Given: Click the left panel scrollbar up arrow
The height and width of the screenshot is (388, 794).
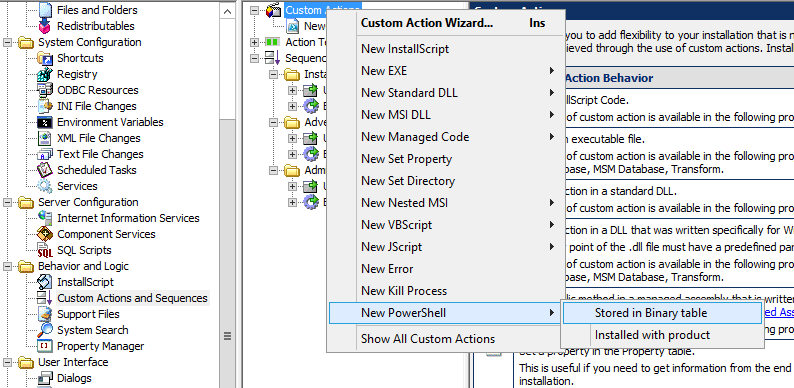Looking at the screenshot, I should click(x=228, y=12).
